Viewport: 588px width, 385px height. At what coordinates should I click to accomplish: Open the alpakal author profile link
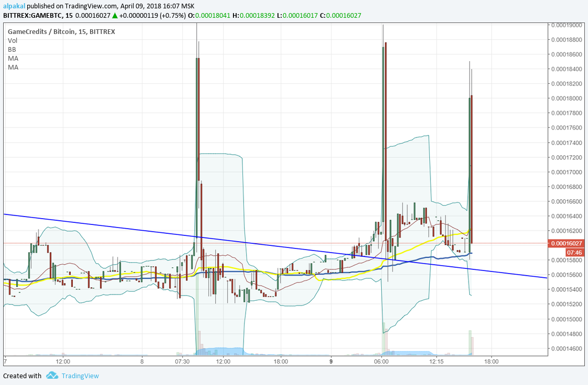[x=14, y=6]
